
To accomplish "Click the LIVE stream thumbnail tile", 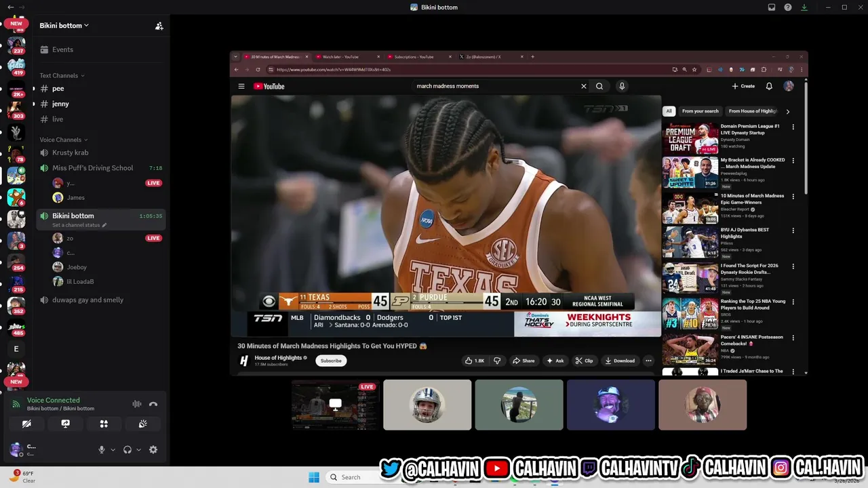I will point(336,405).
